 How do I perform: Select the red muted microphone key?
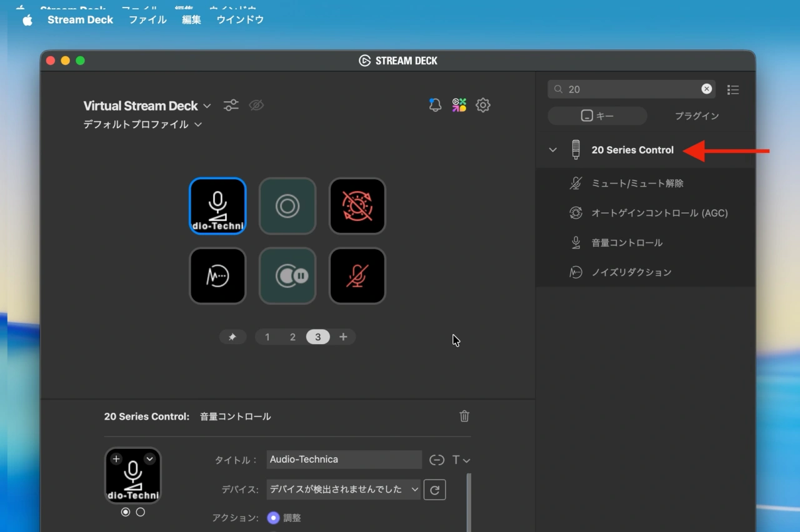click(x=357, y=276)
